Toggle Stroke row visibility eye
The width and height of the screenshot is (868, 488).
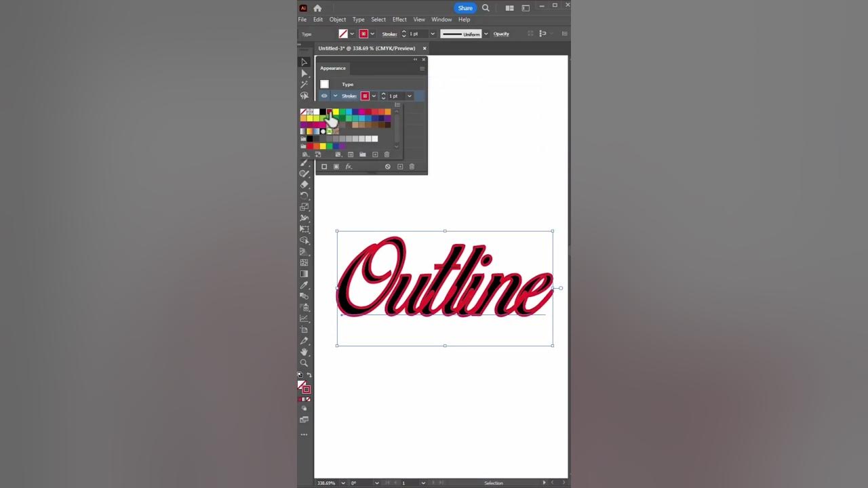pos(324,96)
